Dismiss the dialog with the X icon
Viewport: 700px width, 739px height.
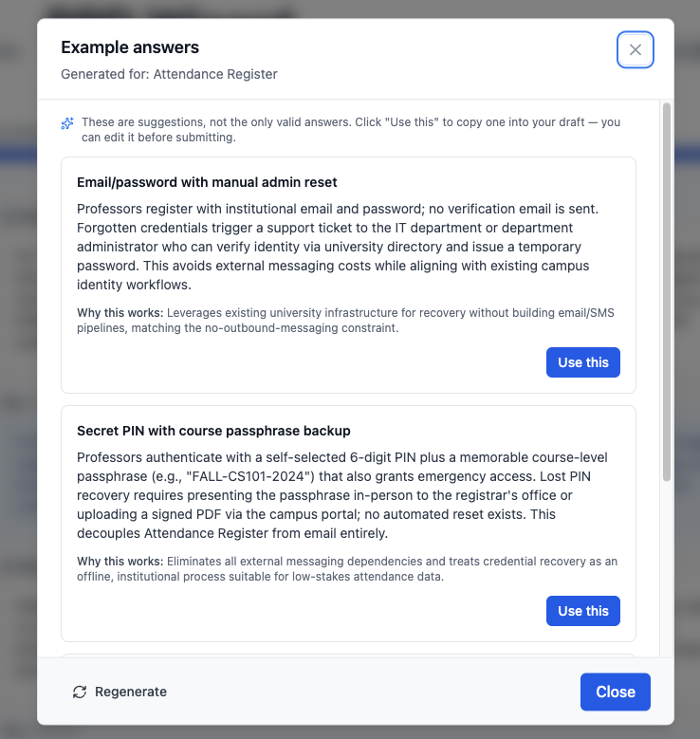pos(635,49)
